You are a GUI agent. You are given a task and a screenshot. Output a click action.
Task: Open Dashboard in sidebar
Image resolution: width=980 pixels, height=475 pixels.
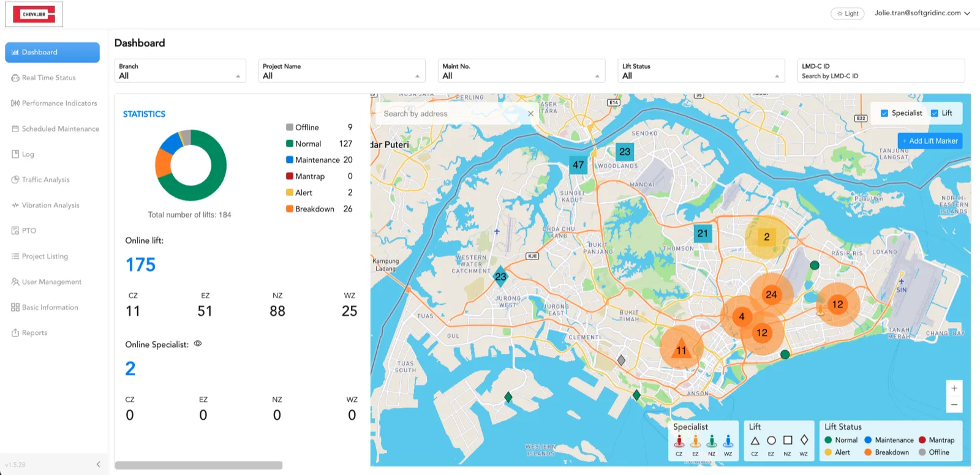tap(52, 52)
